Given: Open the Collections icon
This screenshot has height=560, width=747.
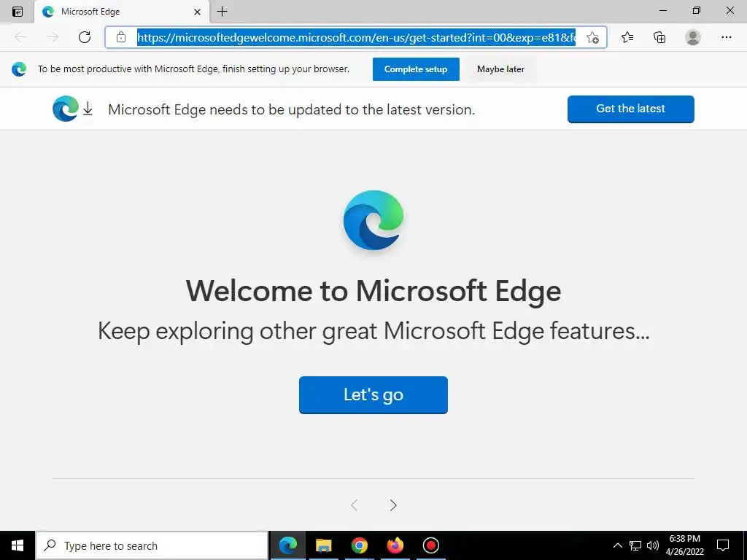Looking at the screenshot, I should [x=659, y=37].
